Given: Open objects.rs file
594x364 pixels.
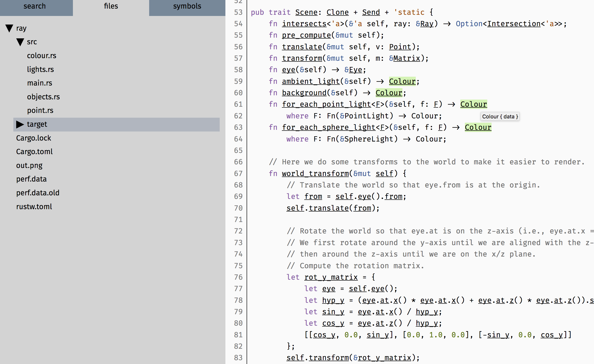Looking at the screenshot, I should tap(43, 97).
